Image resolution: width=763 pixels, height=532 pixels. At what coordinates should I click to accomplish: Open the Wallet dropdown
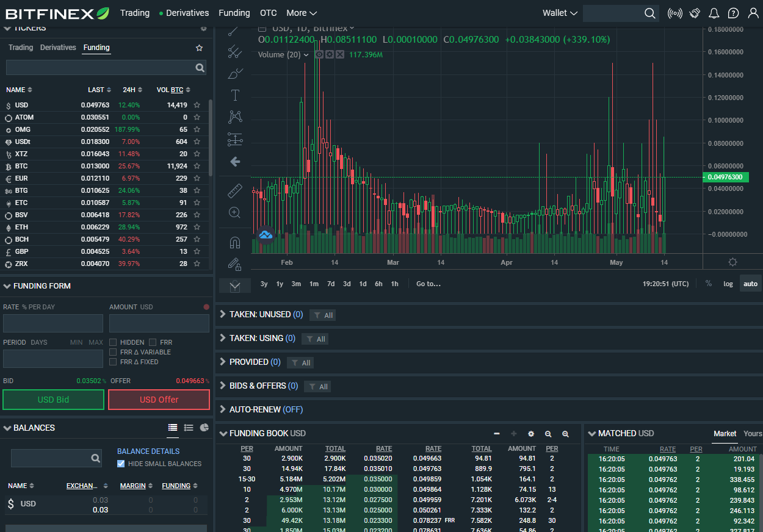560,13
